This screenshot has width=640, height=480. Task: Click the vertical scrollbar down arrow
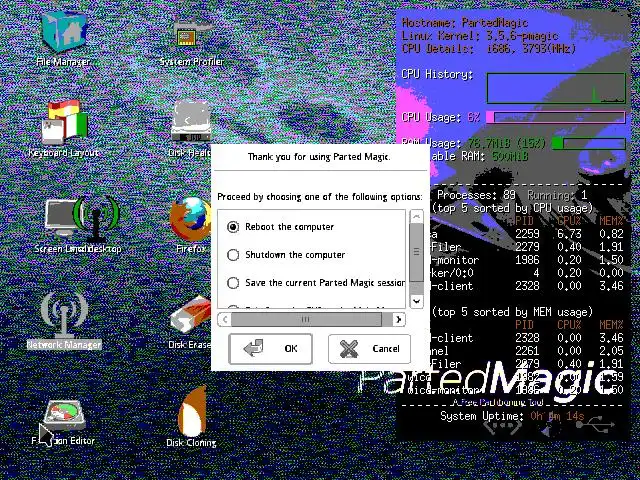(416, 302)
